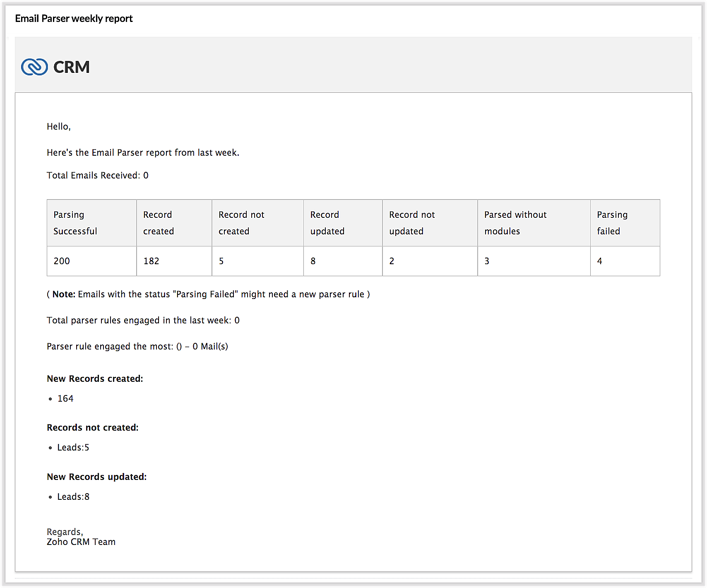
Task: Select the "Total parser rules engaged" line
Action: 143,320
